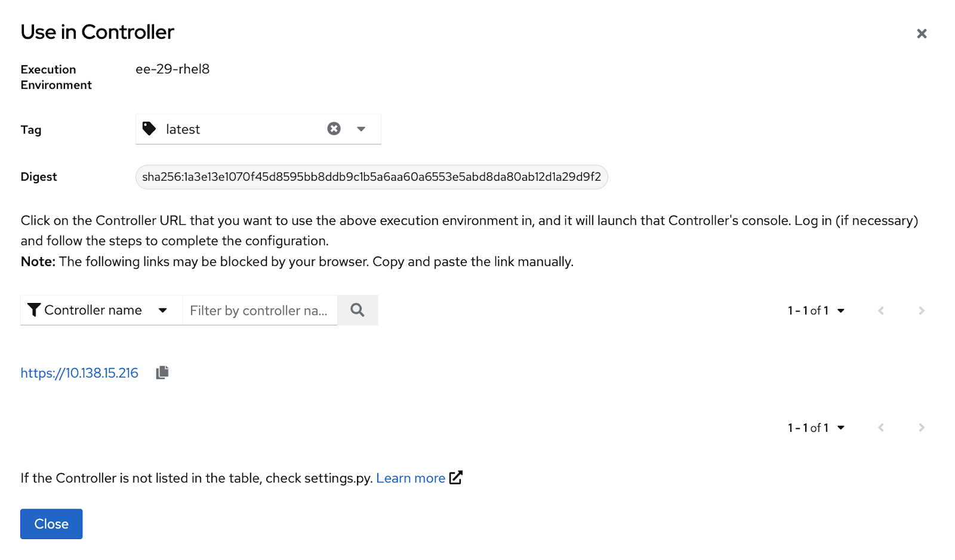
Task: Open top pagination 1 - 1 of 1 menu
Action: [x=816, y=311]
